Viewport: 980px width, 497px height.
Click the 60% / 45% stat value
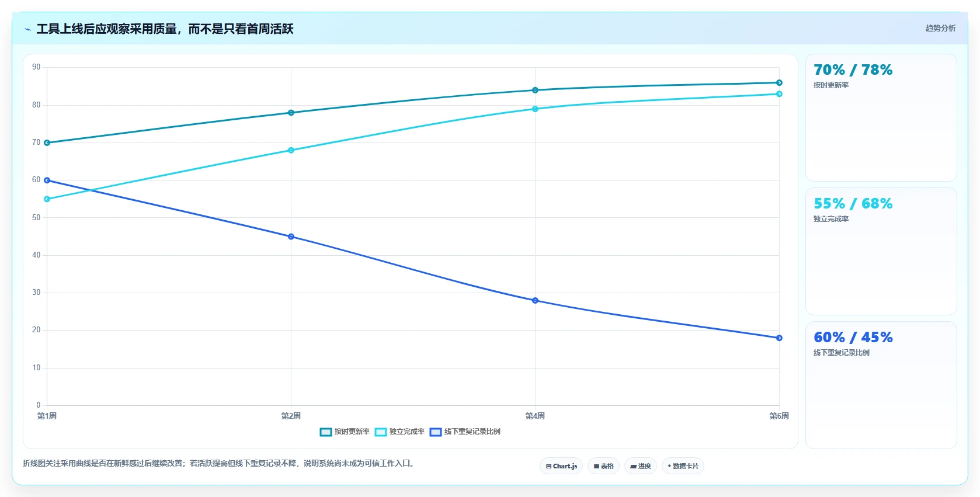coord(853,338)
